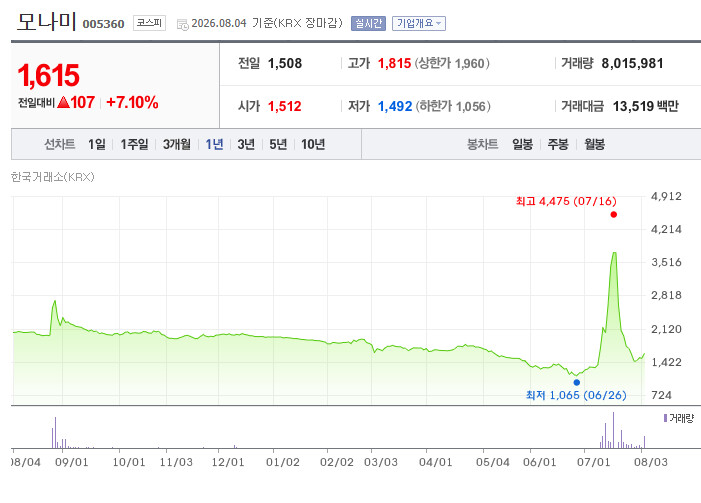Switch to the 3년 chart view
Viewport: 701px width, 503px height.
246,144
